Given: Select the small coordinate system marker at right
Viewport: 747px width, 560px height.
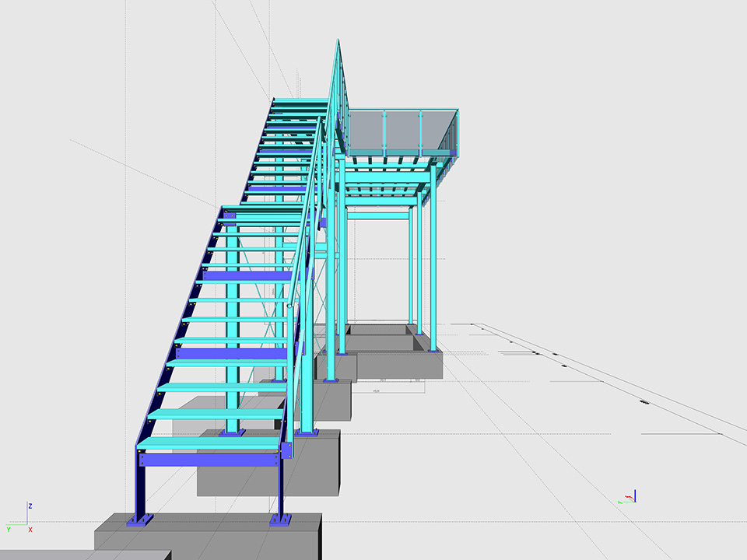Looking at the screenshot, I should coord(631,498).
